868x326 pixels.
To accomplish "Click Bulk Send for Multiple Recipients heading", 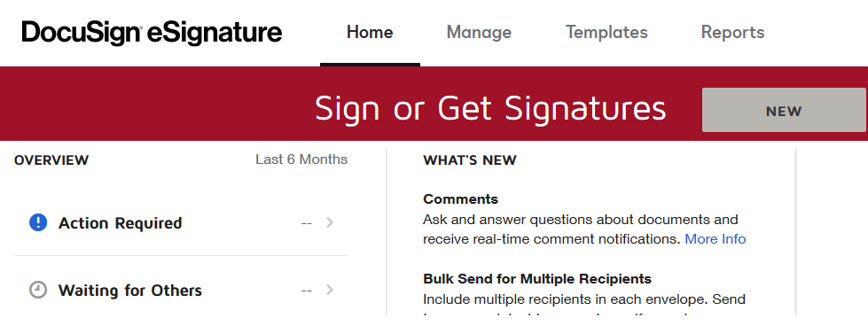I will tap(537, 278).
